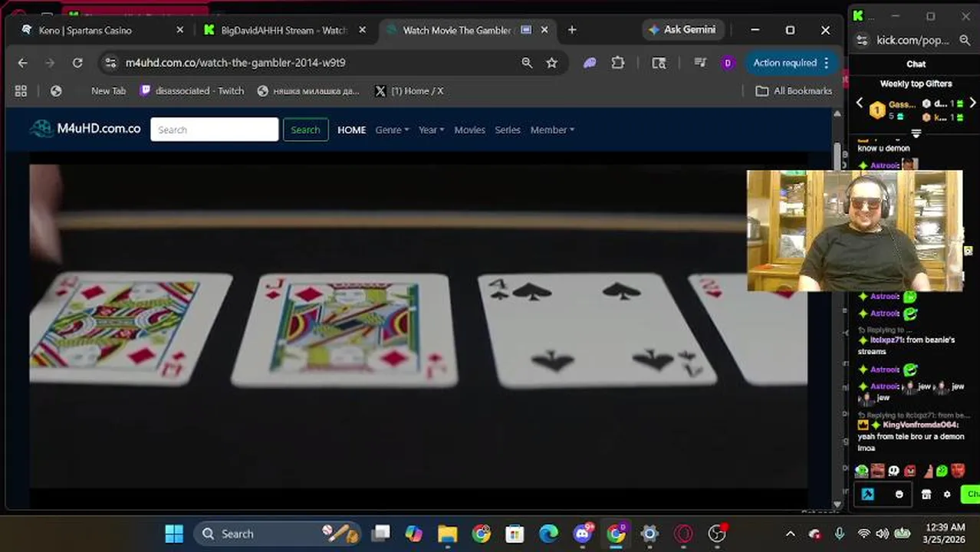Reload the M4uHD page
This screenshot has width=980, height=552.
point(77,63)
